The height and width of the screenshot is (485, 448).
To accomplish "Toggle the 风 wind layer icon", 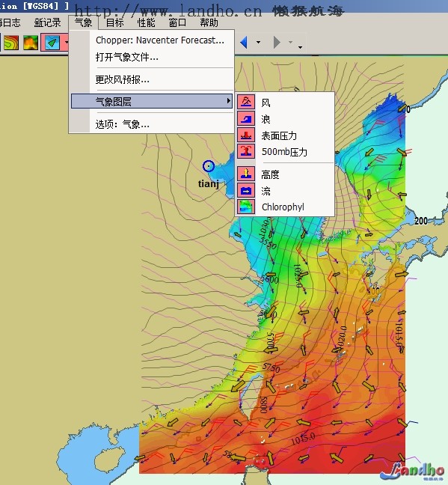I will pos(246,102).
